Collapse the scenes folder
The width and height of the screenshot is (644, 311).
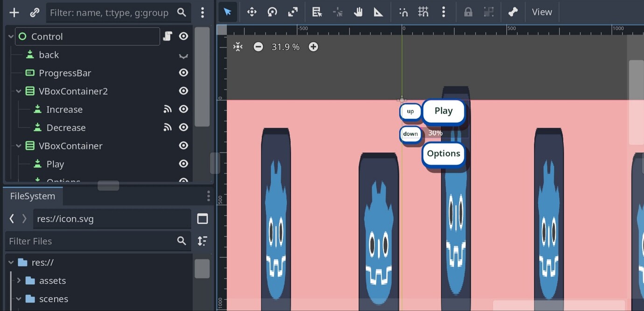[19, 299]
